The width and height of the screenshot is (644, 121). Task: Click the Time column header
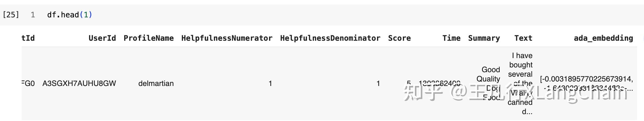[x=451, y=38]
